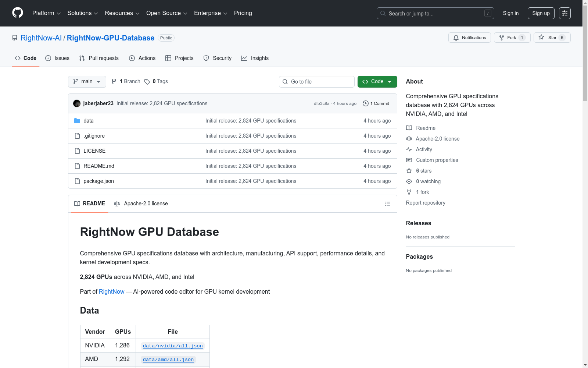
Task: Open the Packages heading link
Action: click(419, 256)
